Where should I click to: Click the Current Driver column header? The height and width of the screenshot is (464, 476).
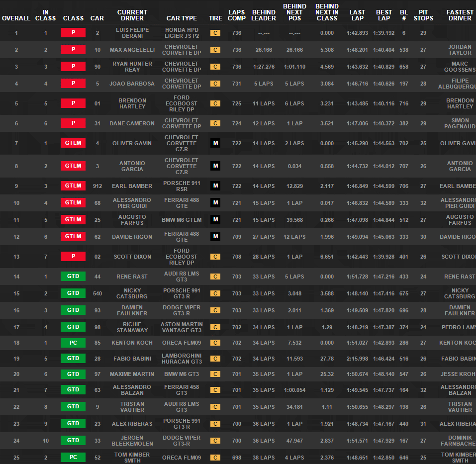(x=132, y=15)
